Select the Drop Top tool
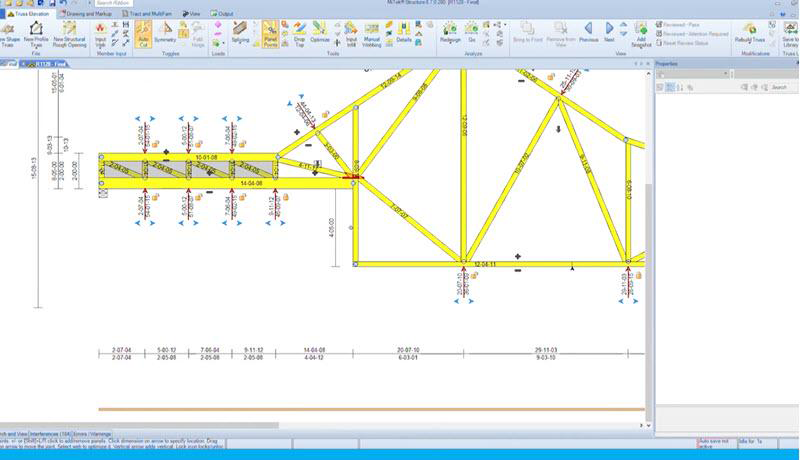This screenshot has width=800, height=460. click(299, 34)
